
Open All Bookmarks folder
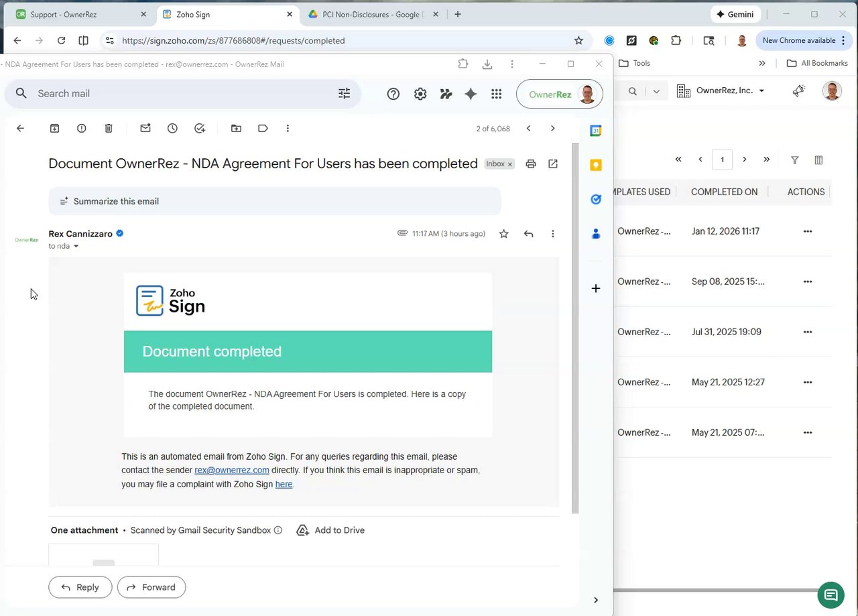tap(817, 63)
